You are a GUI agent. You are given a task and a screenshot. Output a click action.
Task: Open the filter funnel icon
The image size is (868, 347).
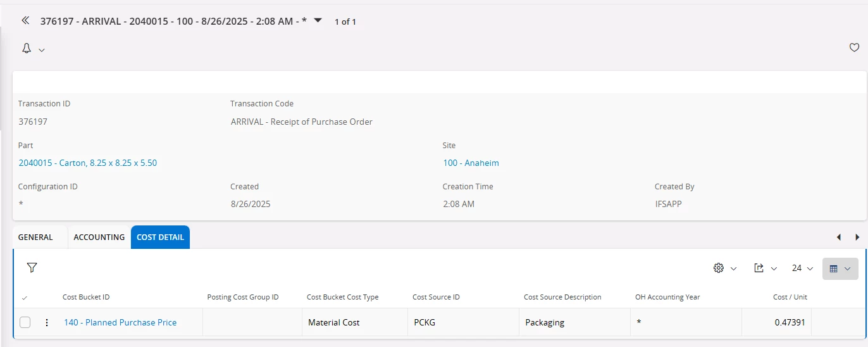(x=32, y=268)
